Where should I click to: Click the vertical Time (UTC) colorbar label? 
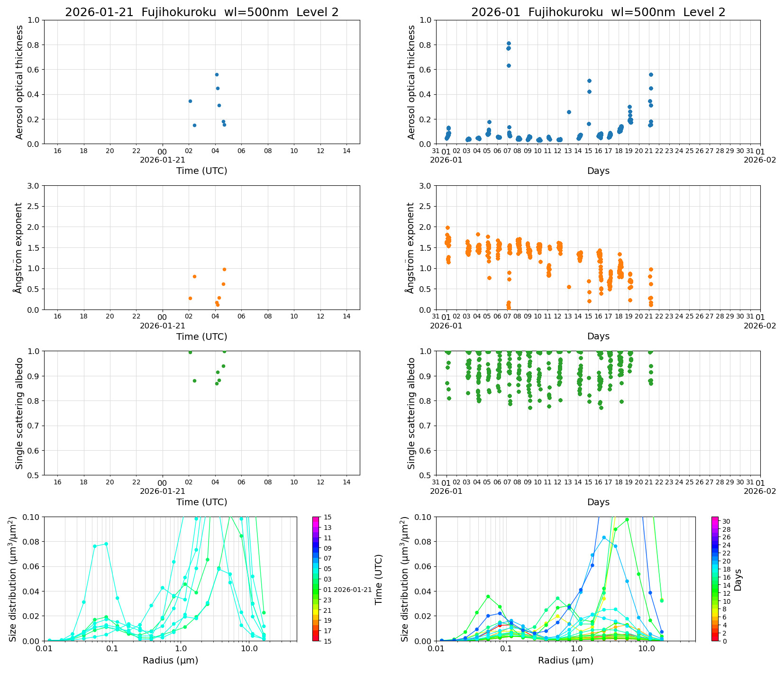tap(378, 579)
